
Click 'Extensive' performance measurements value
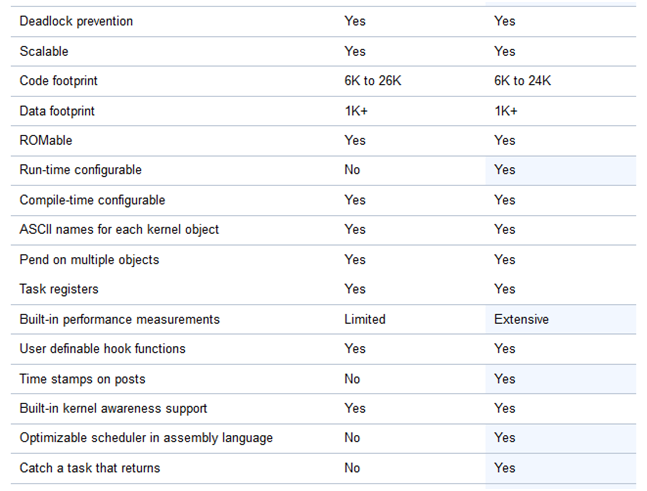click(522, 319)
